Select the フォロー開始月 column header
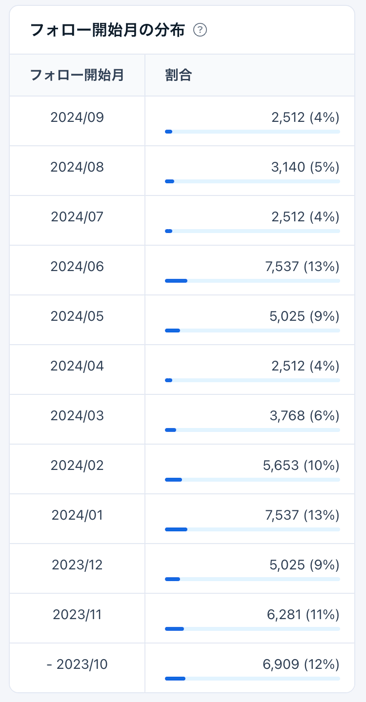This screenshot has width=366, height=702. tap(77, 75)
